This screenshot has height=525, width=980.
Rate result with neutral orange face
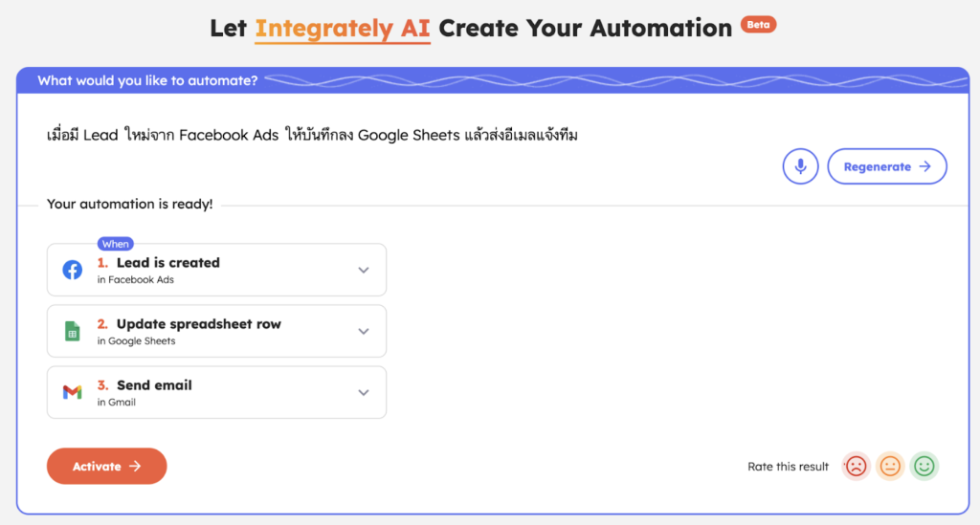[x=890, y=467]
